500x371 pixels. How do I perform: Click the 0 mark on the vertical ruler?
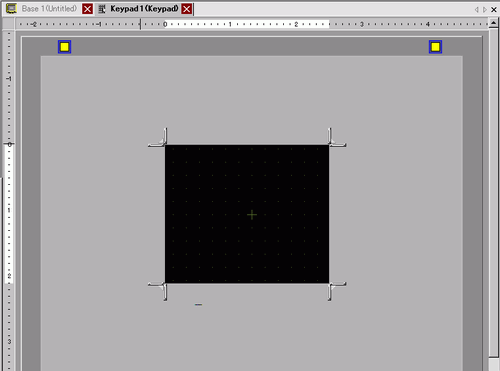[x=9, y=145]
